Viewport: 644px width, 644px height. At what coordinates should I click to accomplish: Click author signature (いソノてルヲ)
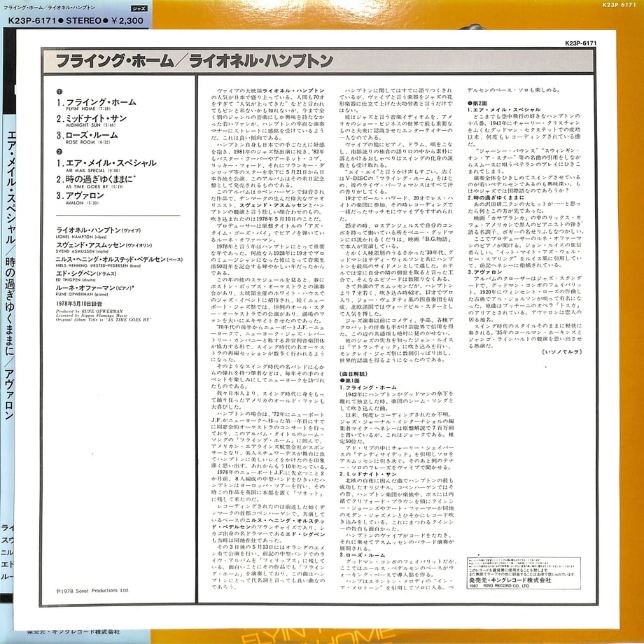click(x=562, y=352)
